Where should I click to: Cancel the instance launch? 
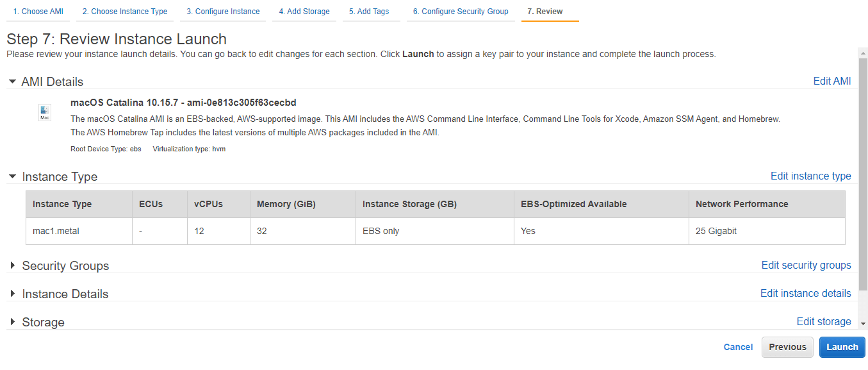pyautogui.click(x=738, y=347)
